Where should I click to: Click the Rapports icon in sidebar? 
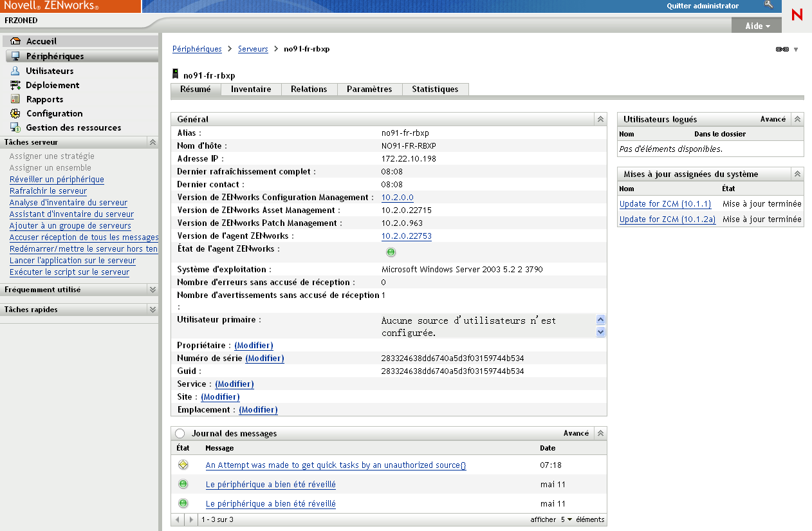coord(15,99)
